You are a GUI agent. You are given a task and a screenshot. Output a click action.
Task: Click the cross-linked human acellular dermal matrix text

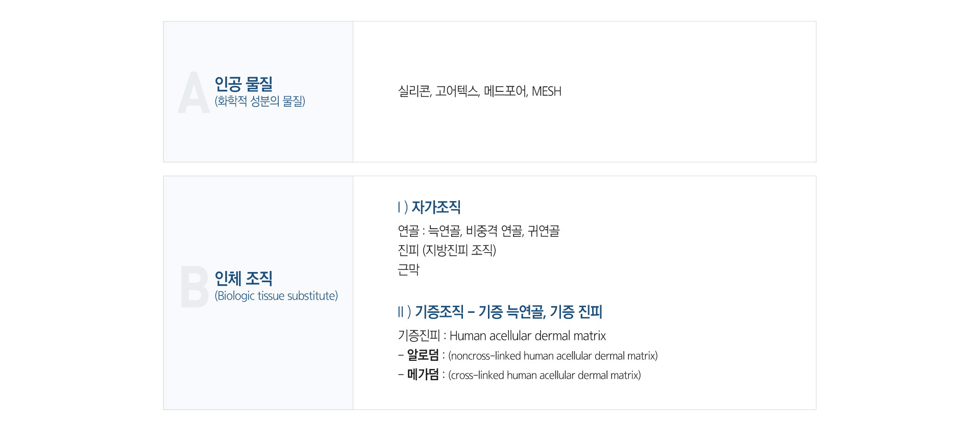click(545, 375)
